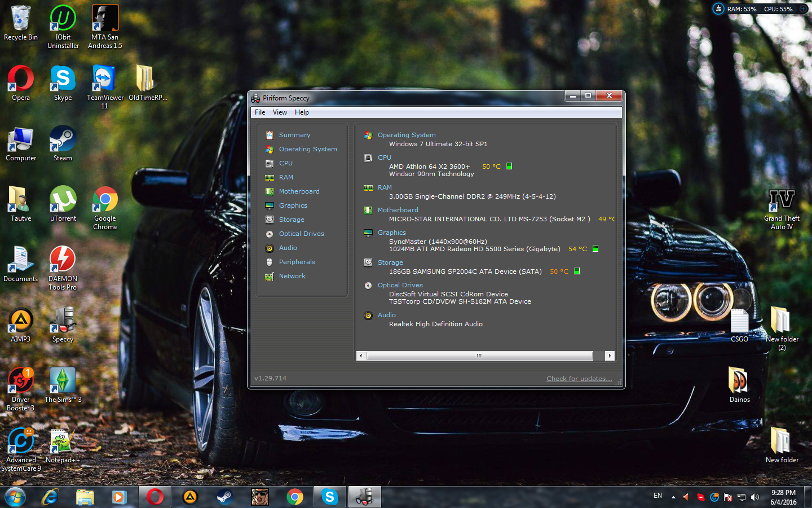Image resolution: width=812 pixels, height=508 pixels.
Task: Click the storage temperature indicator square
Action: 577,271
